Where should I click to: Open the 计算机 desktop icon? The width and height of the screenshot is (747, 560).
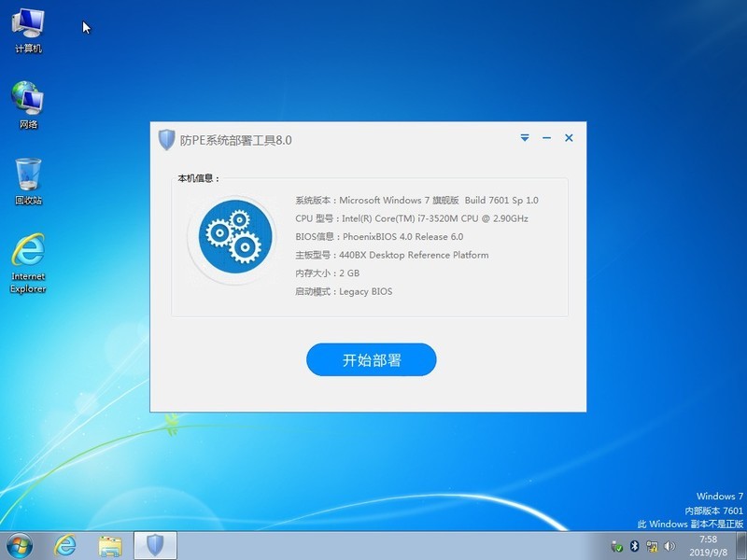click(x=28, y=31)
